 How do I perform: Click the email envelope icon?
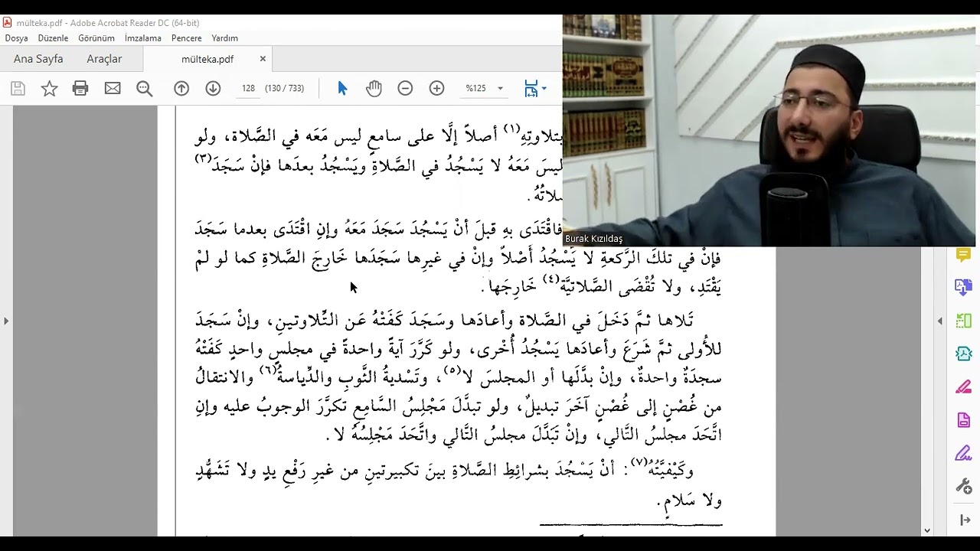pos(113,89)
